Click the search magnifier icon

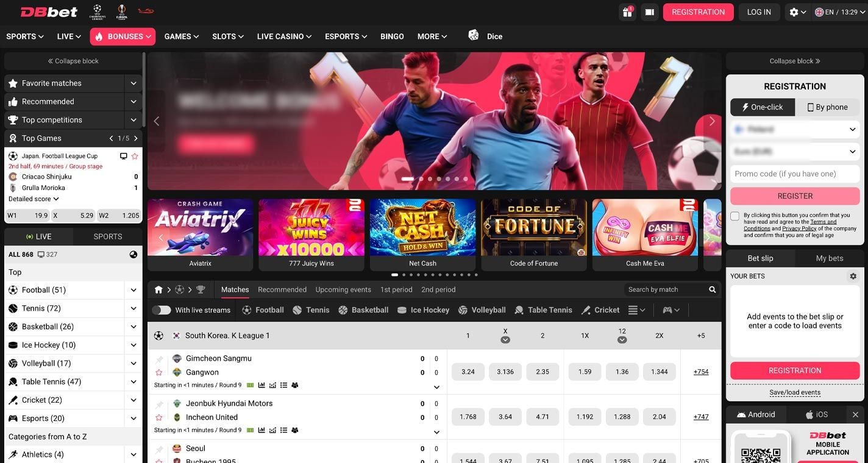pyautogui.click(x=712, y=290)
